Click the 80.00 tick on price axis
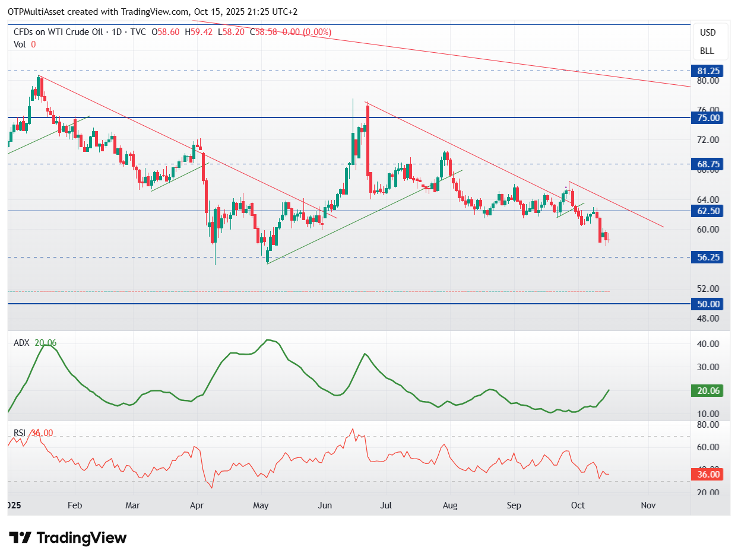 (709, 81)
